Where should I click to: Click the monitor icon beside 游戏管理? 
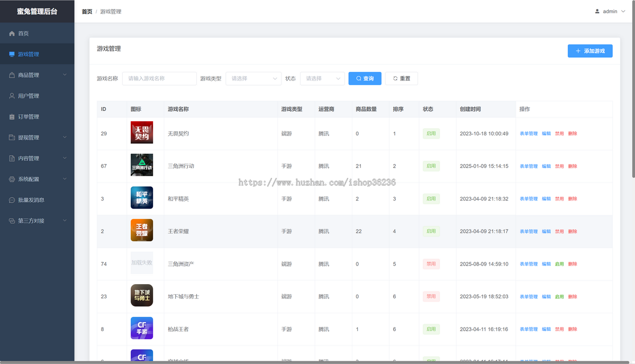pyautogui.click(x=12, y=54)
